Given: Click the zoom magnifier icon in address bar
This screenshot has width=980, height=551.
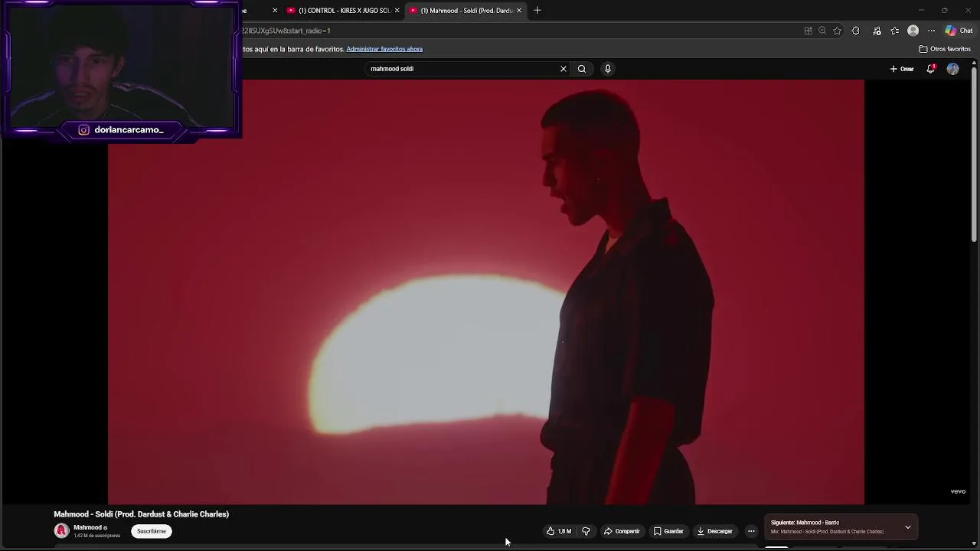Looking at the screenshot, I should (x=822, y=31).
